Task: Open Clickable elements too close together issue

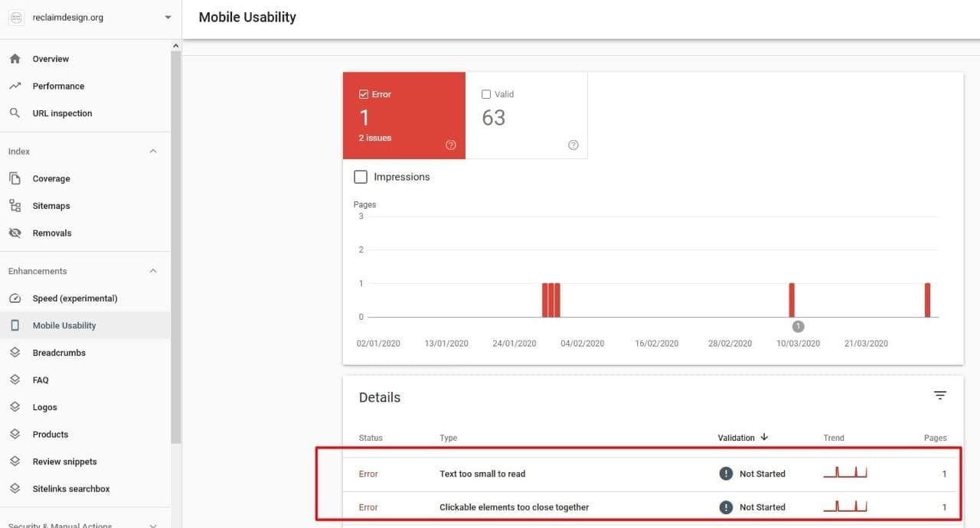Action: tap(514, 507)
